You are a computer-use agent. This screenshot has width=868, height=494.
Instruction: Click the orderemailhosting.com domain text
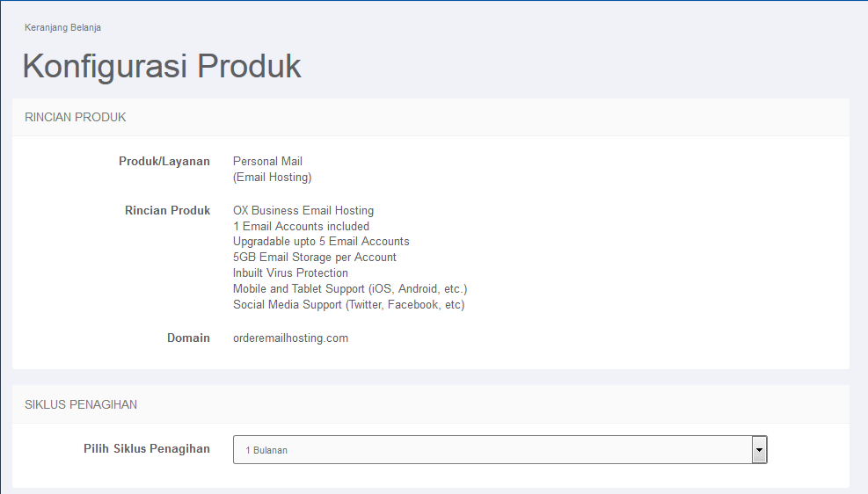tap(290, 338)
